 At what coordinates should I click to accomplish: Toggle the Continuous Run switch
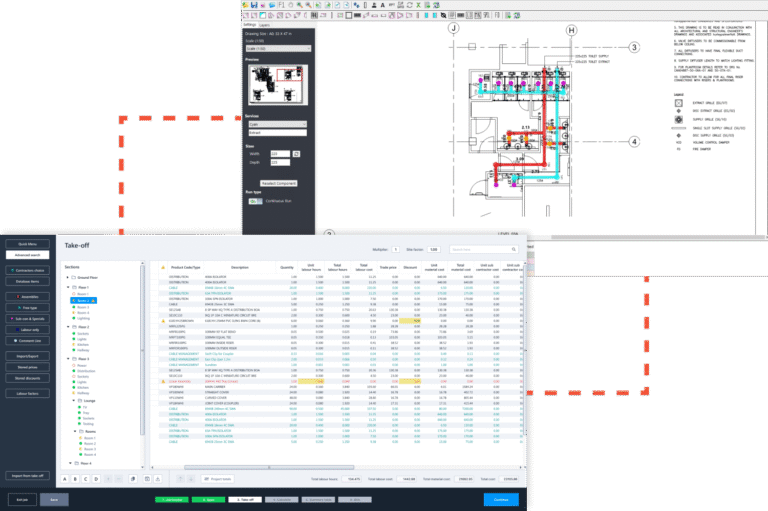[x=255, y=201]
